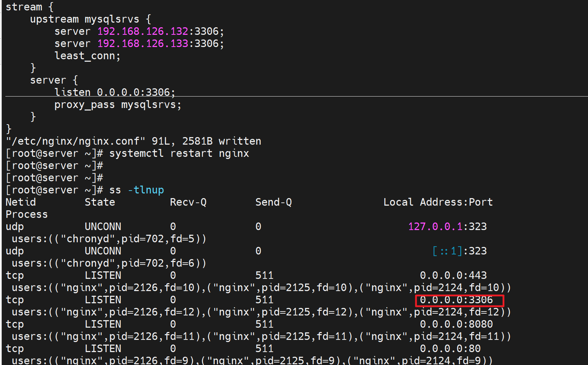Click the Recv-Q column header
This screenshot has width=588, height=365.
click(188, 202)
